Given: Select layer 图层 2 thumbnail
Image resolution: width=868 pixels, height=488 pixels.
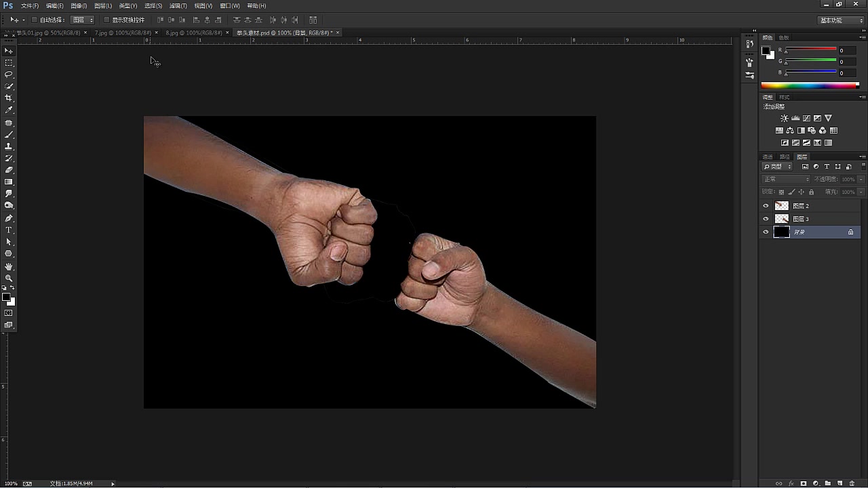Looking at the screenshot, I should (x=782, y=206).
